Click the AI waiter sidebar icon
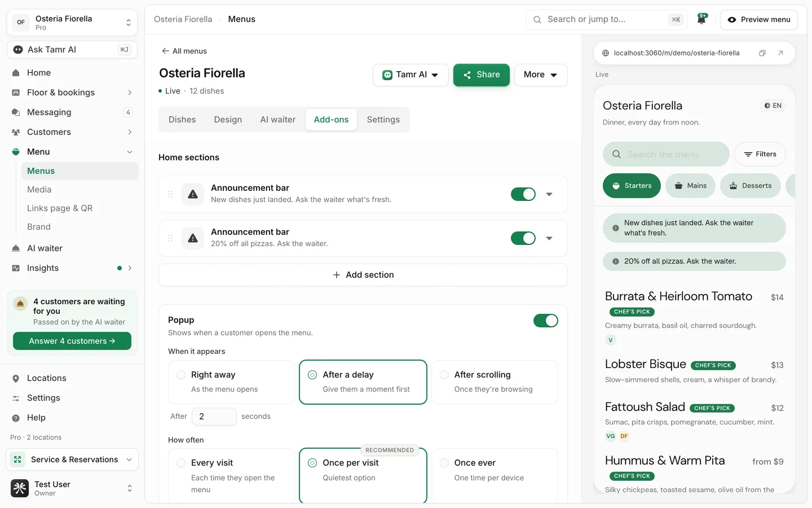Image resolution: width=812 pixels, height=508 pixels. click(x=16, y=248)
